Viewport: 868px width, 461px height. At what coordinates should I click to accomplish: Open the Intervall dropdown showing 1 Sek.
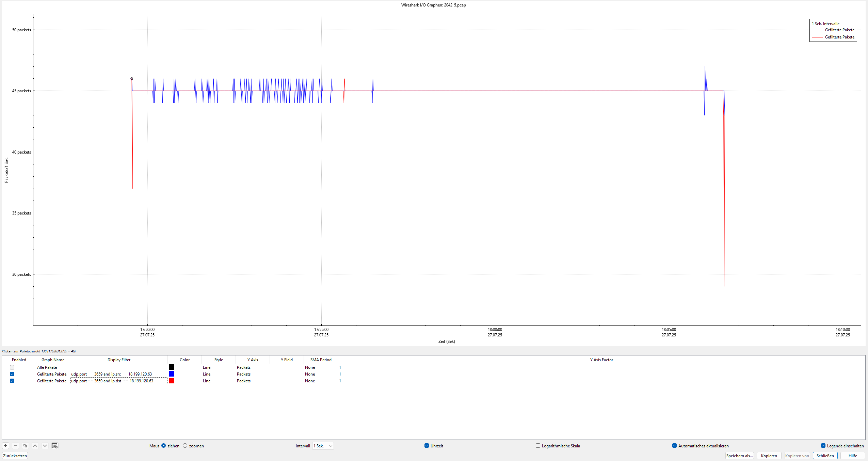(323, 446)
